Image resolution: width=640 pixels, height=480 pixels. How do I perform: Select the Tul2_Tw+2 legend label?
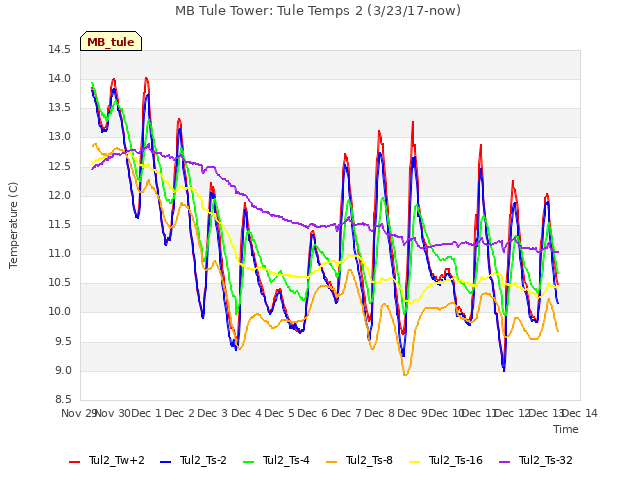pos(117,460)
